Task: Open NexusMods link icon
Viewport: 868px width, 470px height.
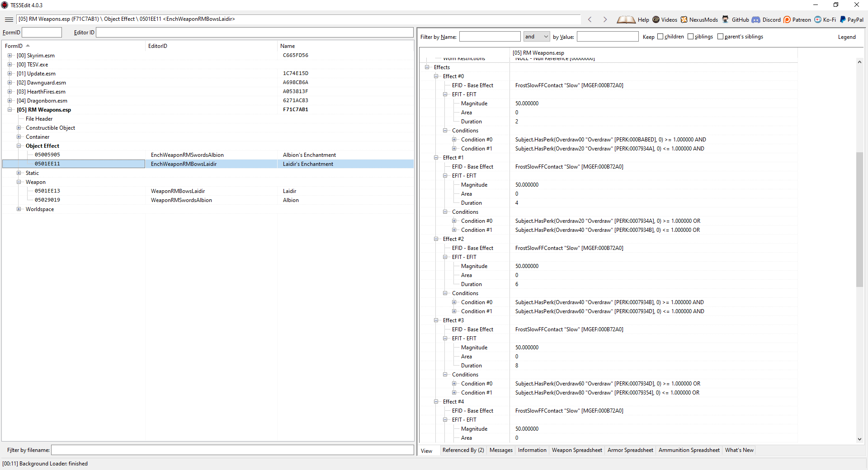Action: 684,19
